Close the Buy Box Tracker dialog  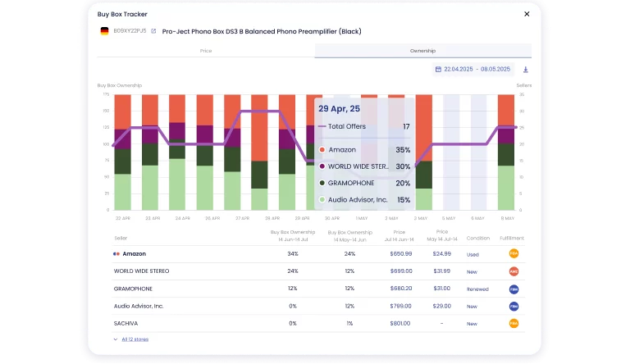tap(527, 14)
